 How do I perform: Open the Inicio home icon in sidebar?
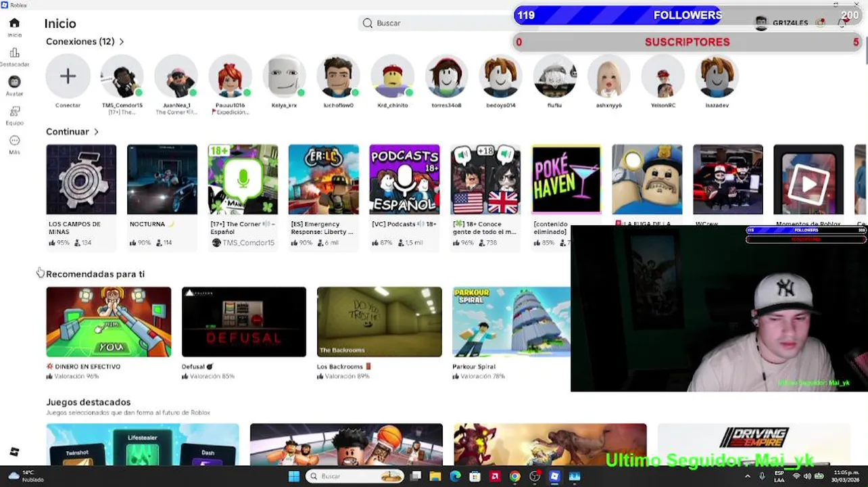pos(14,23)
